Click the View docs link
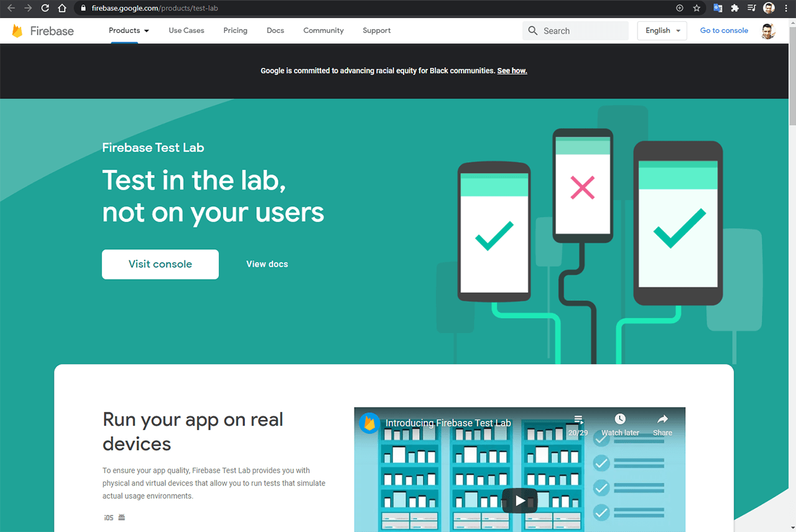 click(267, 264)
